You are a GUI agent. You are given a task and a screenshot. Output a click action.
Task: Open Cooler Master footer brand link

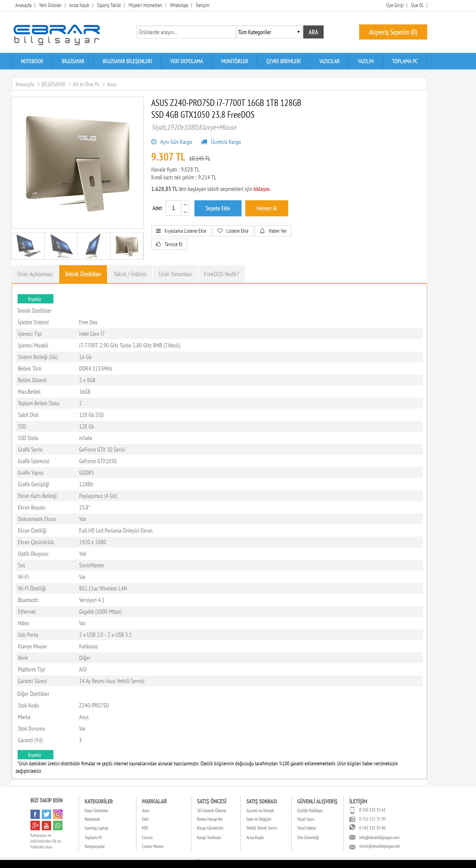click(x=153, y=846)
